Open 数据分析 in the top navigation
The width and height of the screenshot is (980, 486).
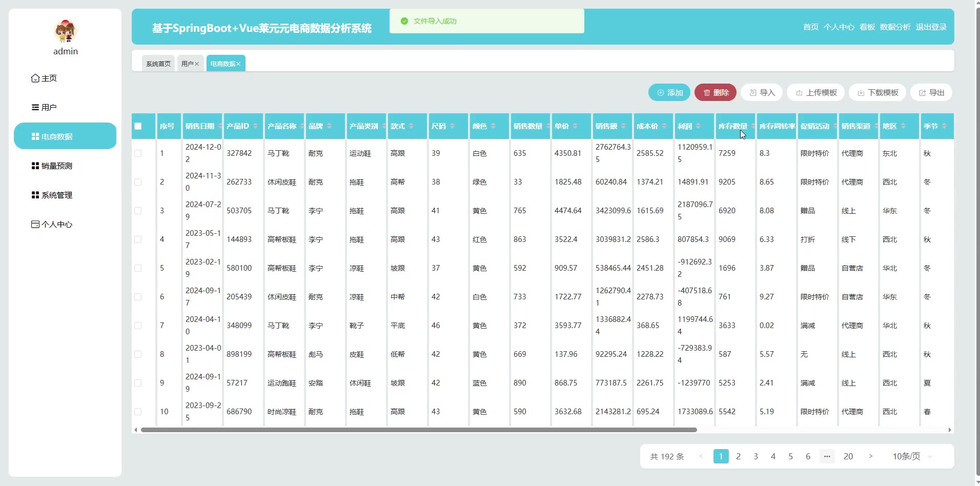(895, 27)
